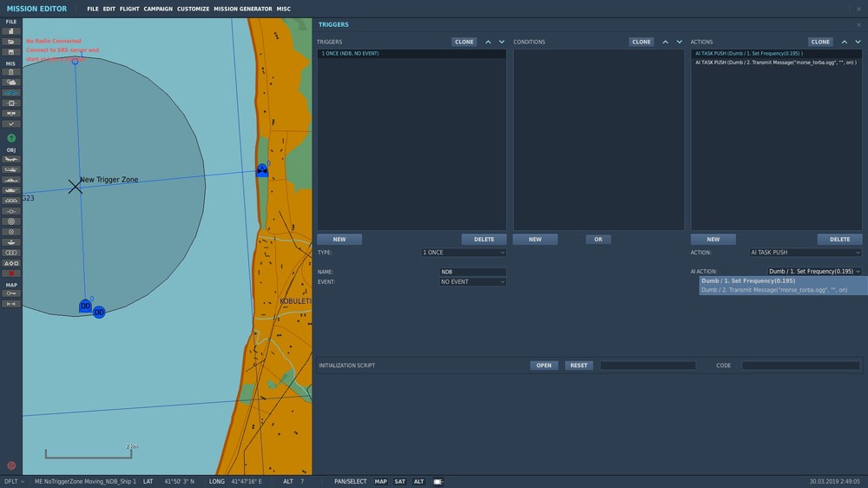
Task: Toggle the ALT map mode
Action: pos(418,481)
